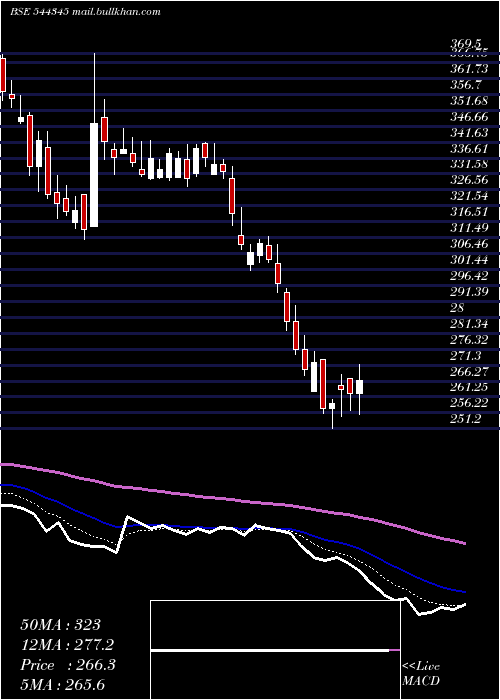Select the 369.5 price axis label

coord(465,44)
